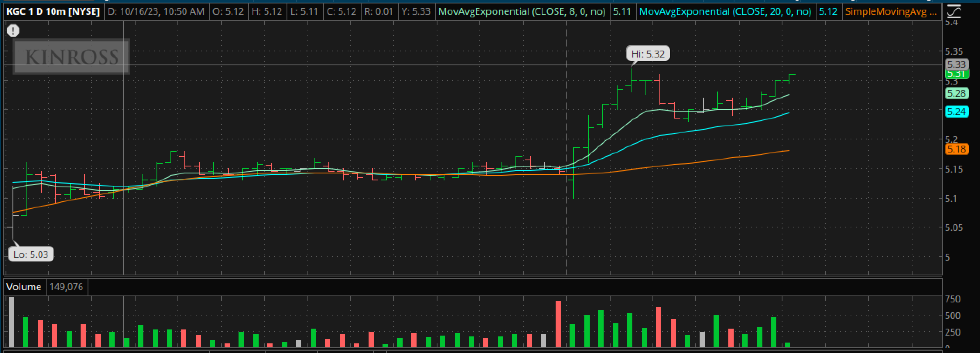Click the tallest red volume bar
Screen dimensions: 980x353
click(558, 324)
